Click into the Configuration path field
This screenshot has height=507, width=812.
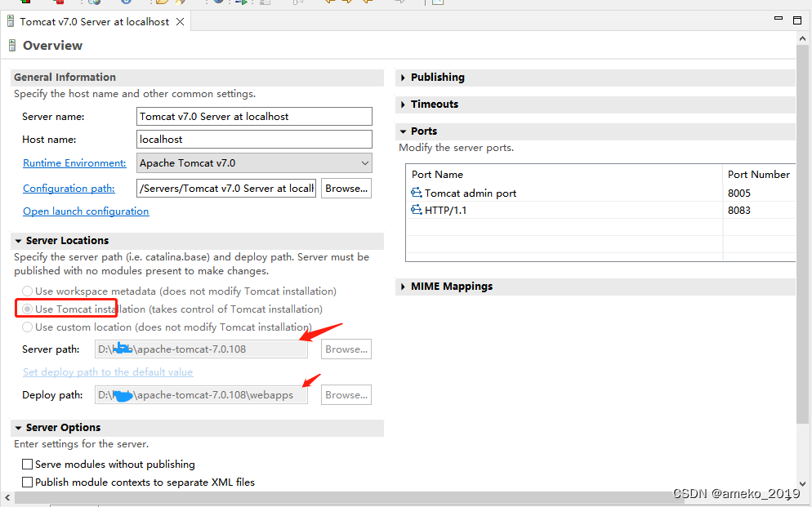(226, 189)
